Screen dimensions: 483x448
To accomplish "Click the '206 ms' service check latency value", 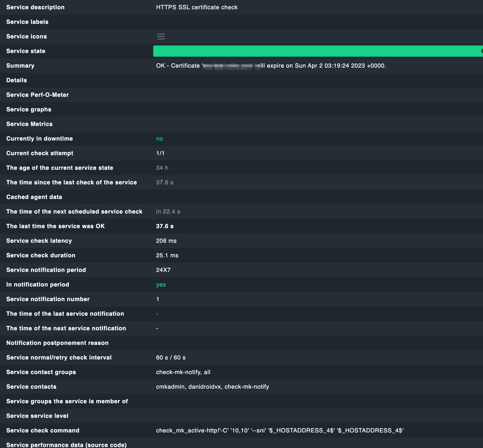I will tap(166, 241).
